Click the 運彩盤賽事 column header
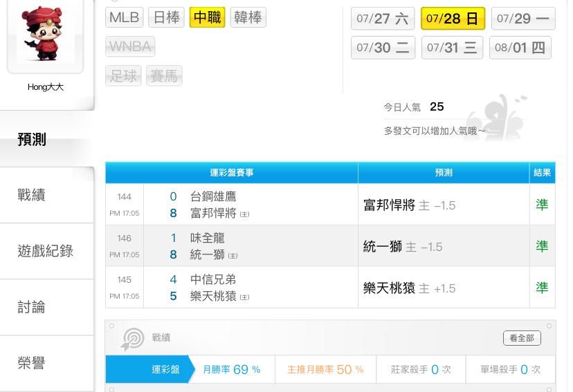Viewport: 573px width, 392px height. (232, 172)
